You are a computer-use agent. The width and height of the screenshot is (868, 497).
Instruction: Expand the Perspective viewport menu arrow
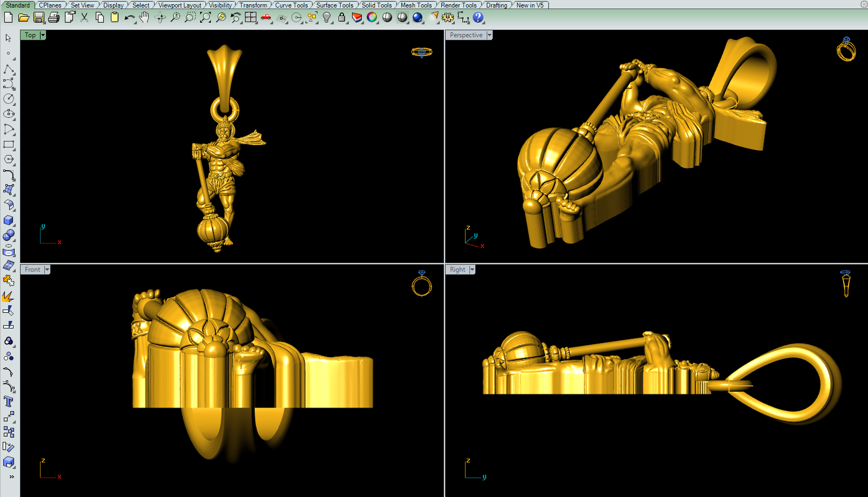click(x=489, y=35)
